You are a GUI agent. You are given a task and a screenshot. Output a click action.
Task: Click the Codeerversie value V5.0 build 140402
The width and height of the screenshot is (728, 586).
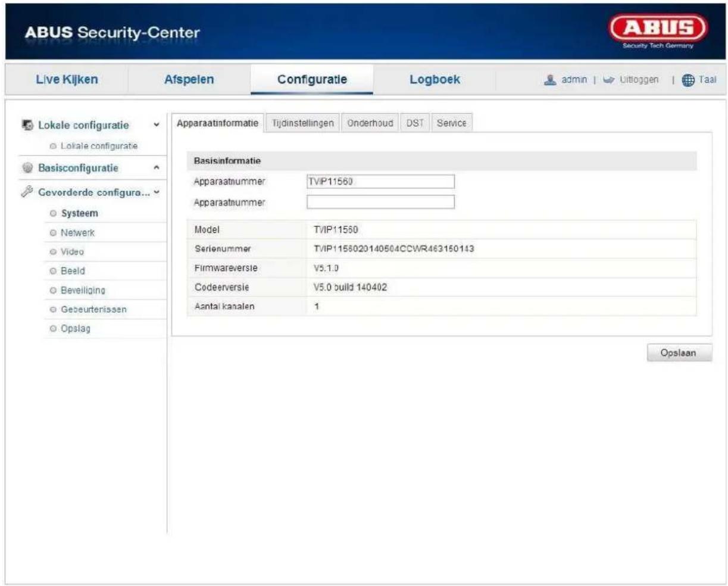pyautogui.click(x=350, y=287)
